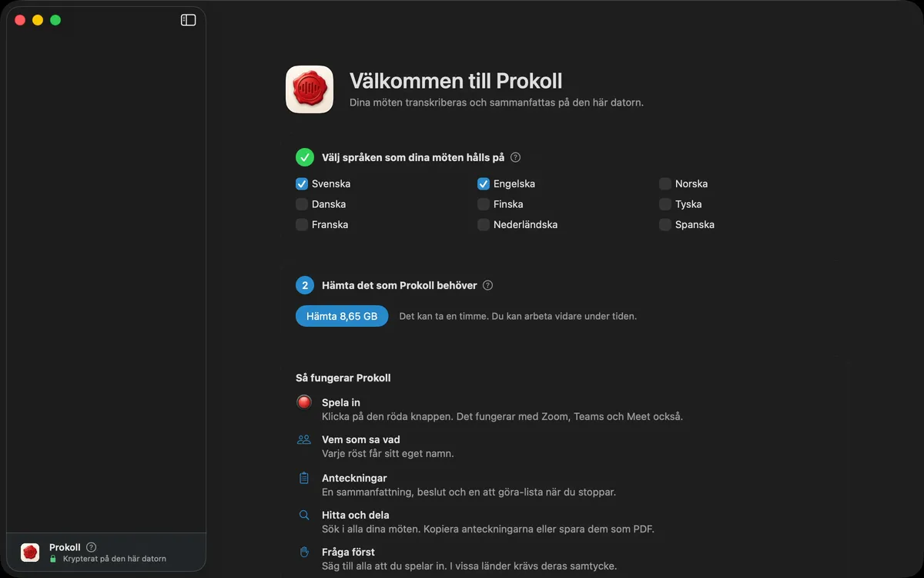924x578 pixels.
Task: Click the red record icon beside Spela in
Action: [x=304, y=402]
